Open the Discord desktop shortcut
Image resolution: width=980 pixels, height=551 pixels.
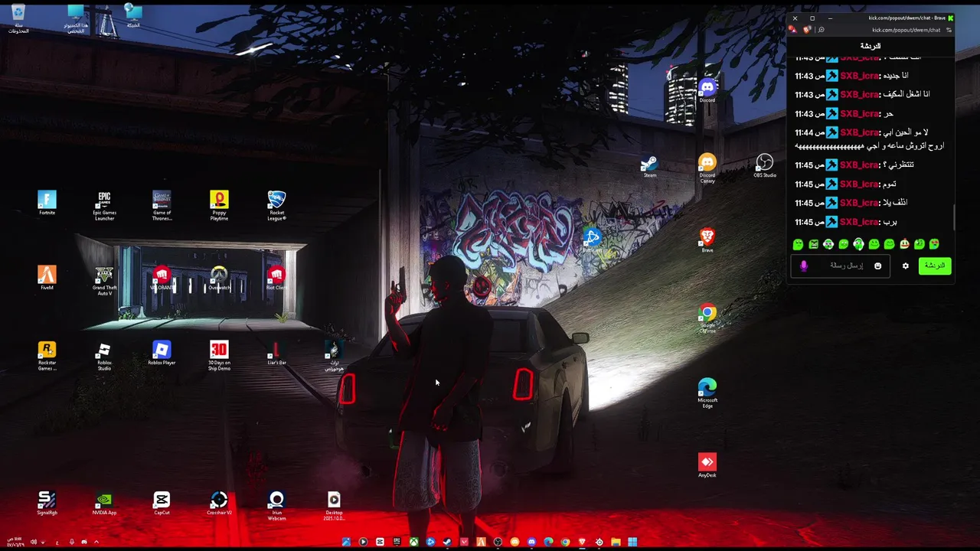(707, 90)
